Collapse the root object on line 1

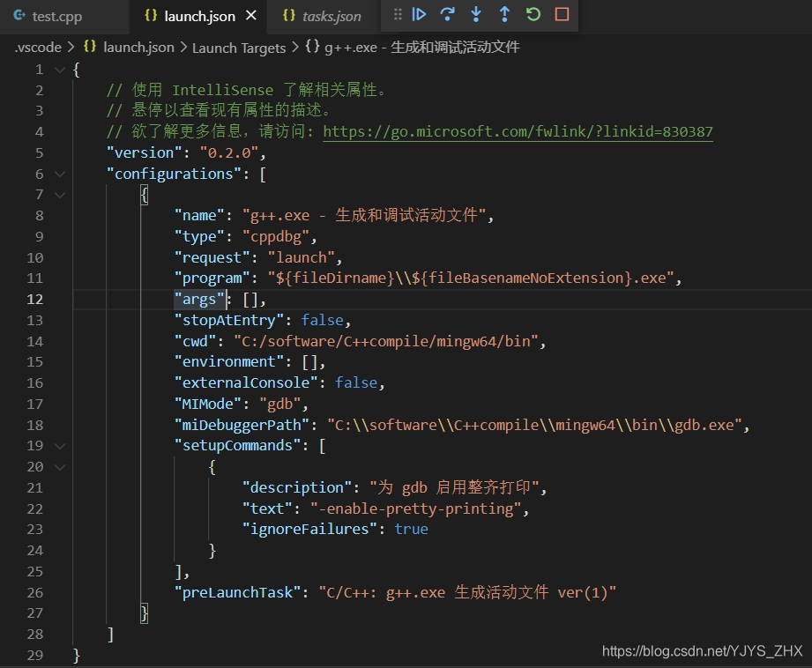tap(60, 70)
